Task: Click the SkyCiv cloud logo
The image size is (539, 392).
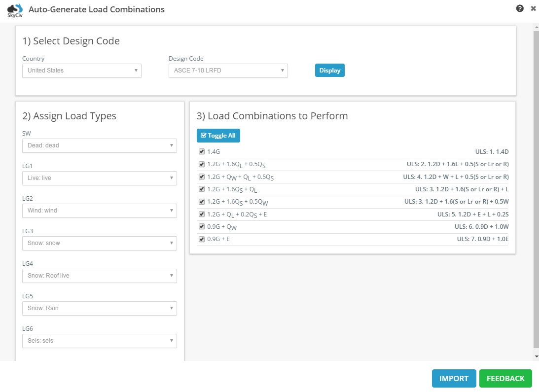Action: [x=15, y=10]
